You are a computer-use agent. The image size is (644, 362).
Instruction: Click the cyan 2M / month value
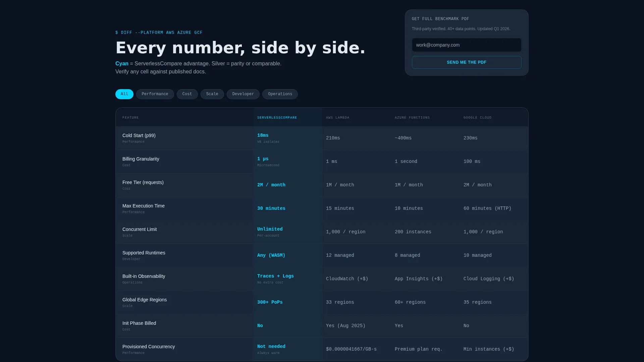271,185
